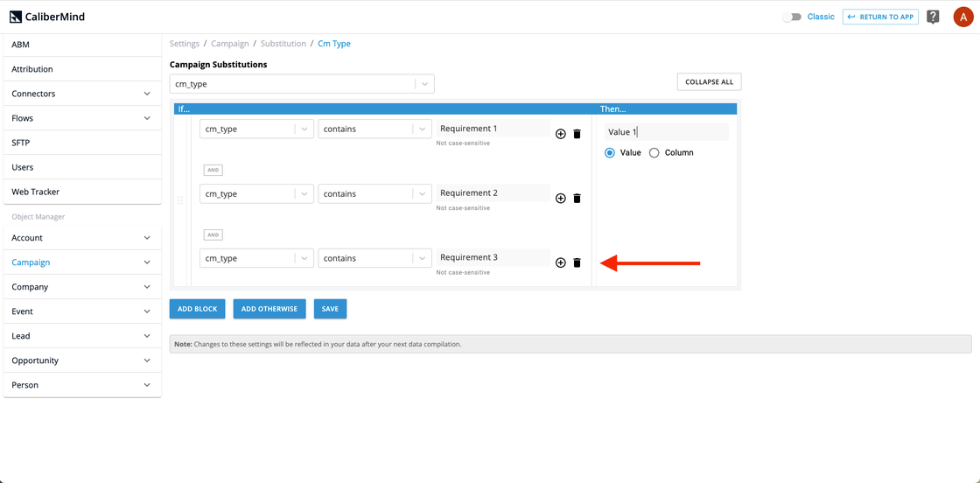This screenshot has width=980, height=483.
Task: Click the Requirement 2 input field
Action: click(x=493, y=193)
